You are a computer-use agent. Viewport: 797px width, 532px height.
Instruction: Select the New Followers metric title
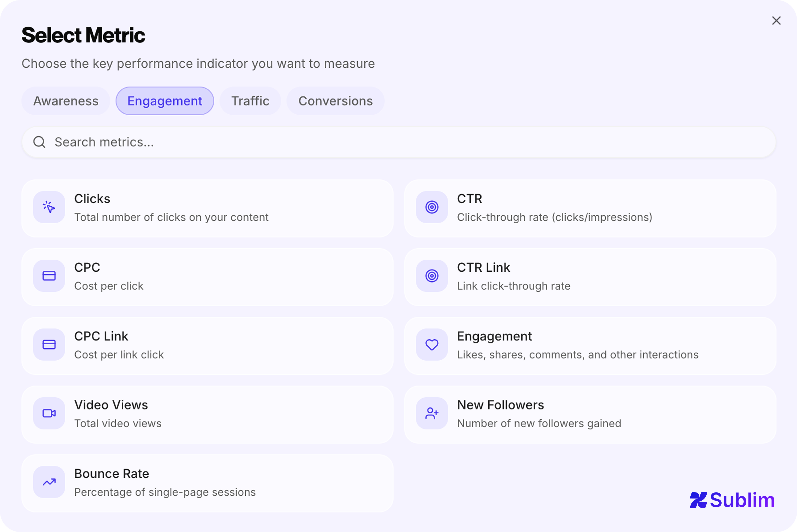click(501, 405)
